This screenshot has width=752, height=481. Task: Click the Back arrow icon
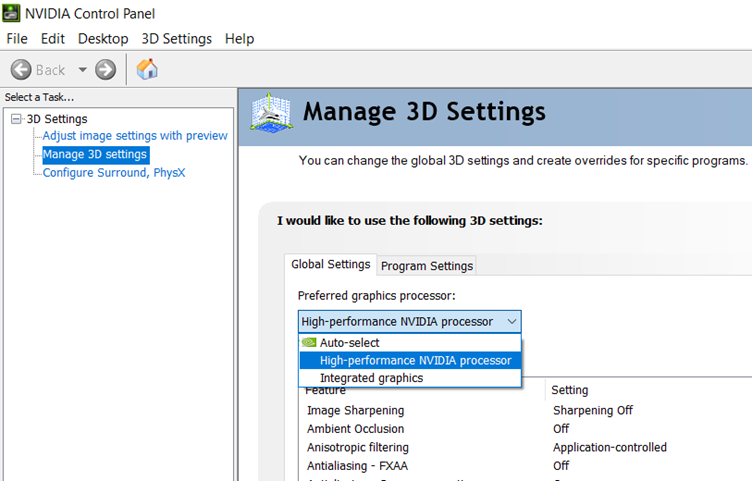click(21, 70)
